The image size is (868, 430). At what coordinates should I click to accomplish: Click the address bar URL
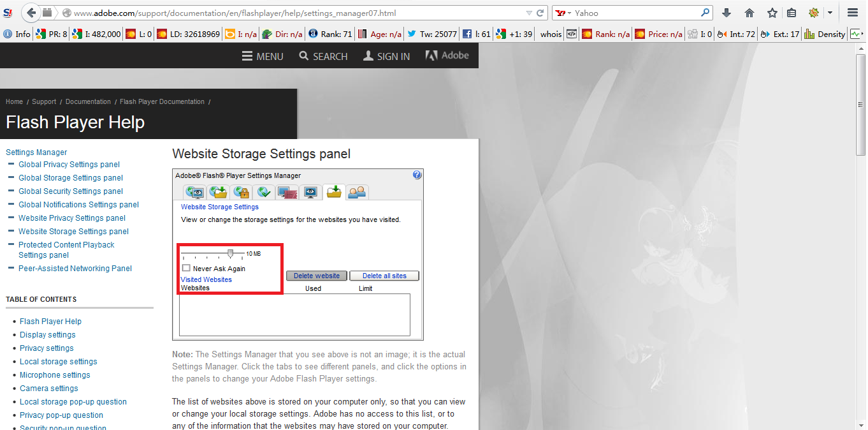(x=236, y=13)
